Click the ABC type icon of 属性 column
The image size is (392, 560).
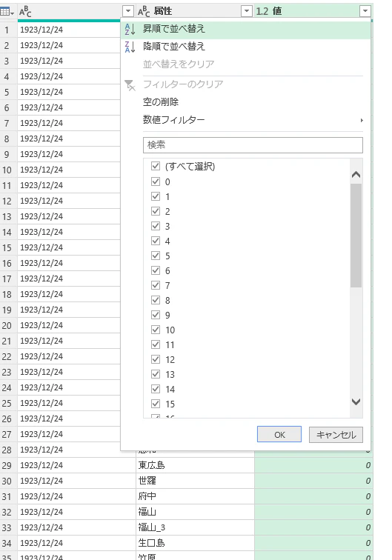click(x=144, y=12)
